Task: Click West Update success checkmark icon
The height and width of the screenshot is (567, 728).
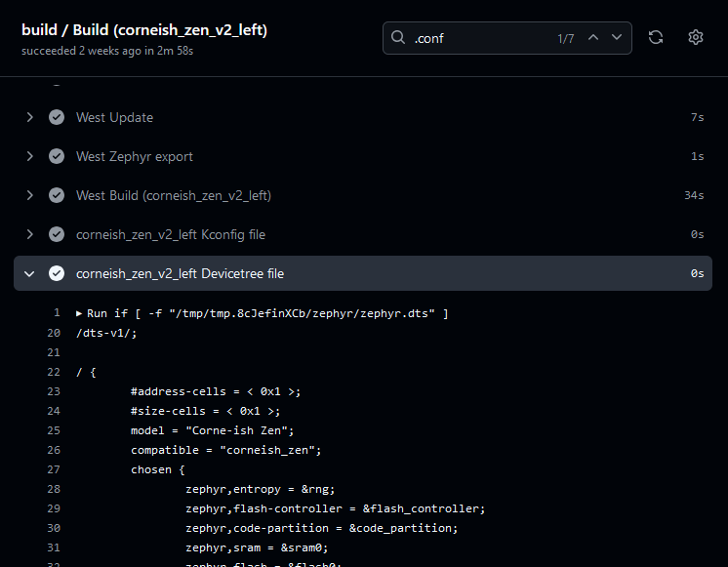Action: coord(57,117)
